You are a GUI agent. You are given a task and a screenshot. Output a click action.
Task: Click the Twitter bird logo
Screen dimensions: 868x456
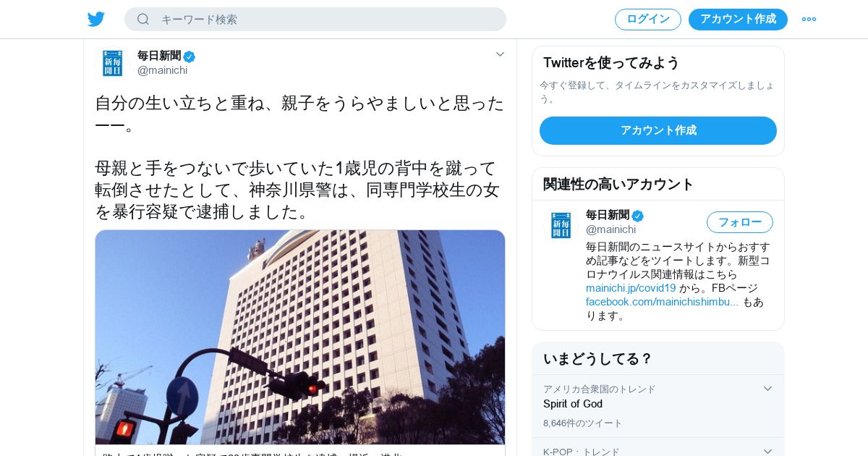point(96,19)
